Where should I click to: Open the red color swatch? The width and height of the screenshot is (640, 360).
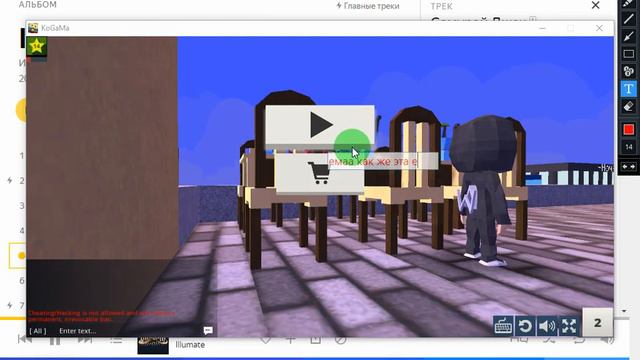pos(629,130)
